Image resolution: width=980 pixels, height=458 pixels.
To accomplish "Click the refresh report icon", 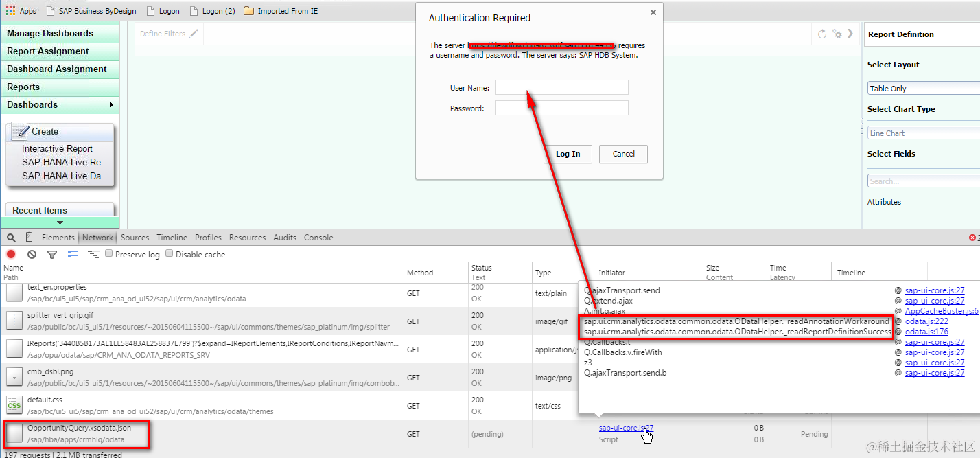I will (x=822, y=34).
